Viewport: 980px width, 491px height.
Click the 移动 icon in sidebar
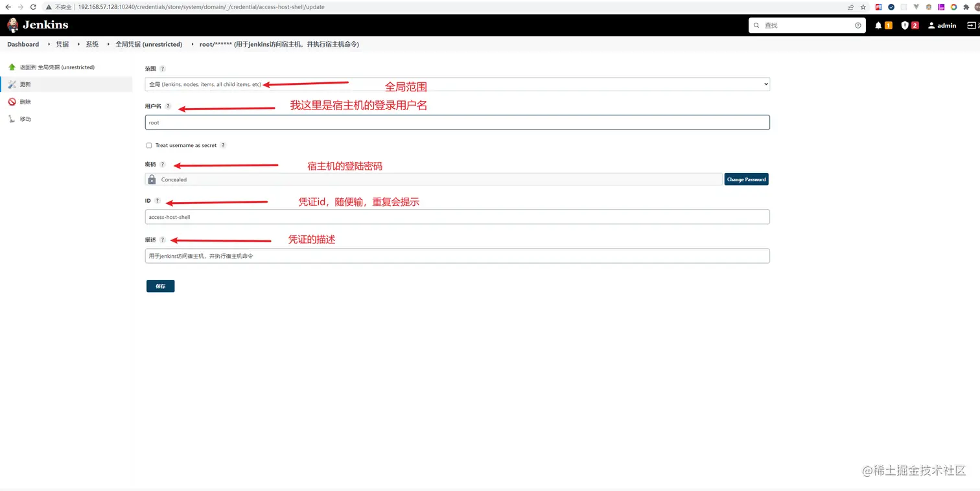pyautogui.click(x=12, y=119)
